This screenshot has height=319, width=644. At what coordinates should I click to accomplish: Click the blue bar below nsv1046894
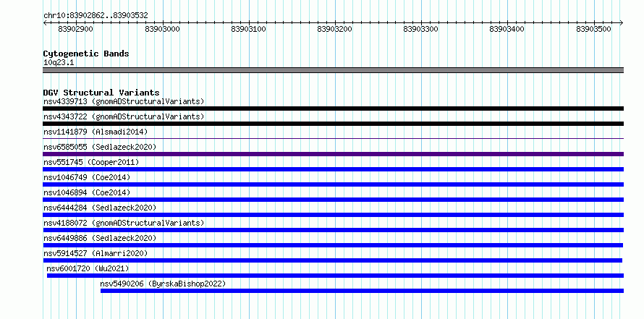tap(333, 200)
